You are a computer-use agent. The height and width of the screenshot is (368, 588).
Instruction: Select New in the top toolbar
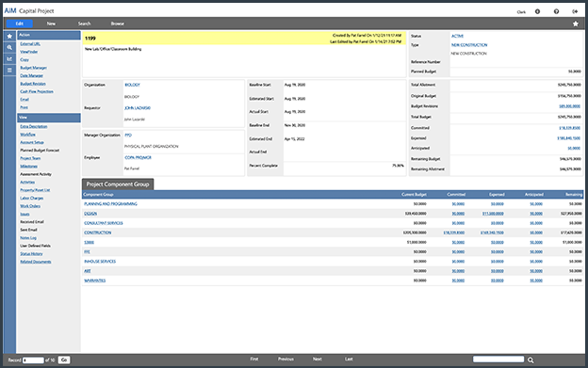tap(51, 24)
